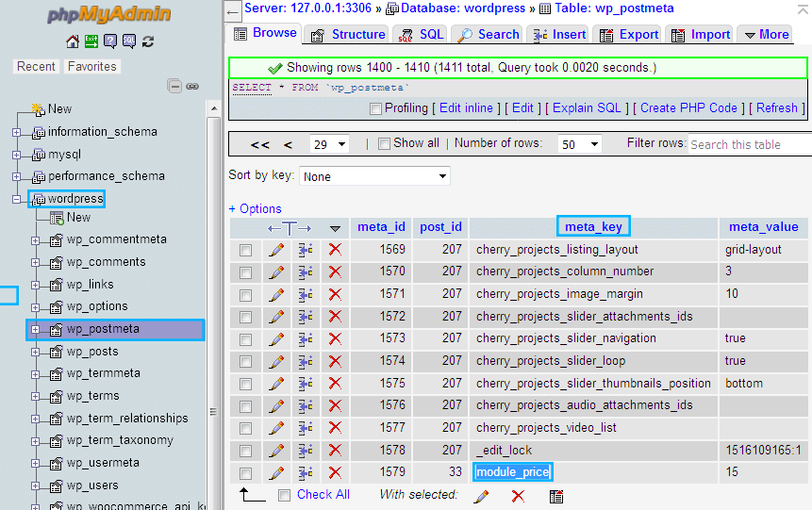The image size is (812, 510).
Task: Click the Explain SQL link
Action: tap(587, 108)
